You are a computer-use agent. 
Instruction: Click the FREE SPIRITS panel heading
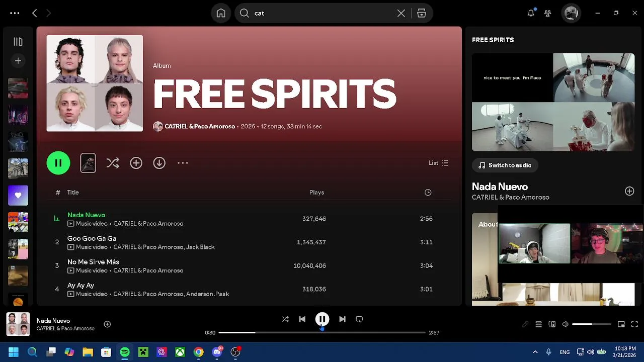pyautogui.click(x=493, y=40)
